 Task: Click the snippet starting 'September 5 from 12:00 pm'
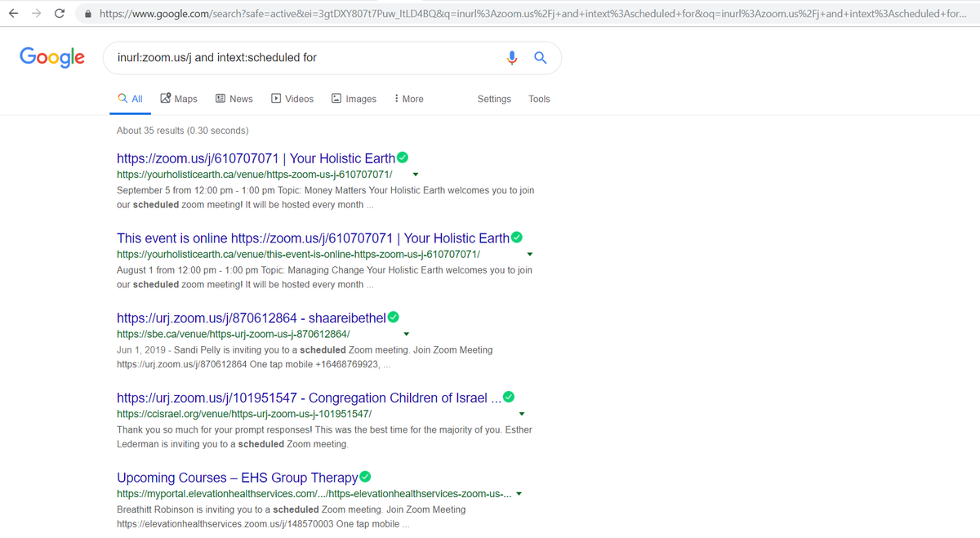point(326,197)
